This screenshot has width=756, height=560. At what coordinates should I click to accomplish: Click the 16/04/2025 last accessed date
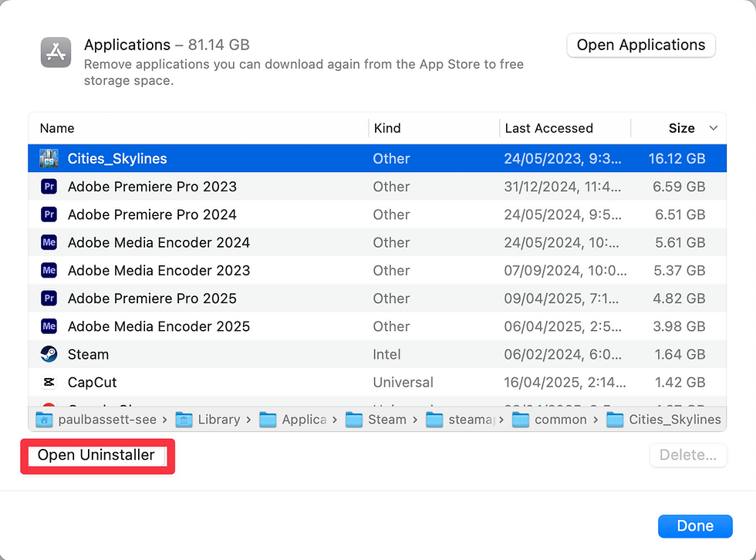[x=565, y=382]
